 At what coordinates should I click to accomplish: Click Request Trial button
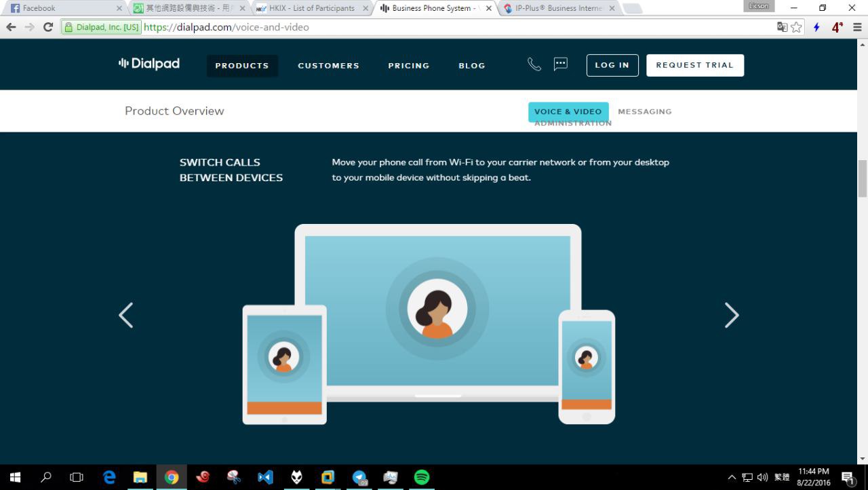click(694, 65)
